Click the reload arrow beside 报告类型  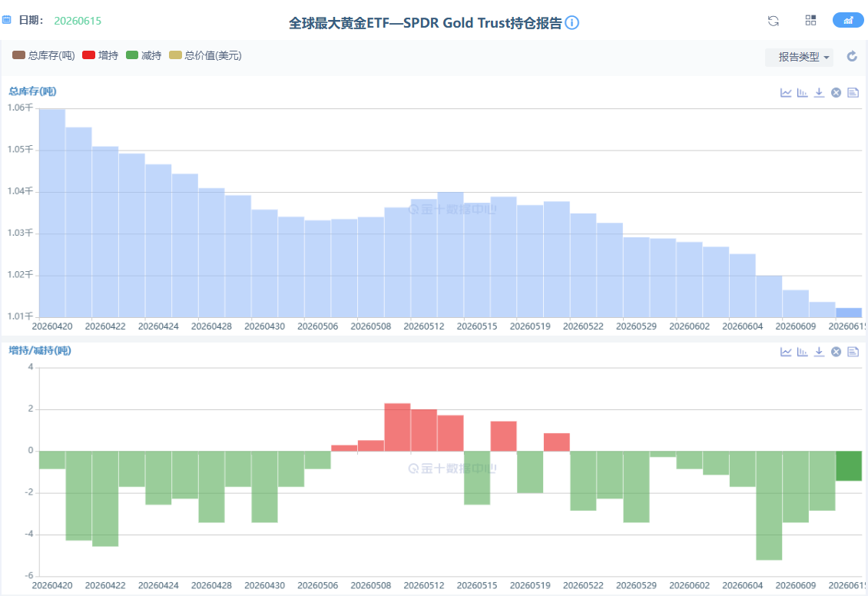(852, 56)
